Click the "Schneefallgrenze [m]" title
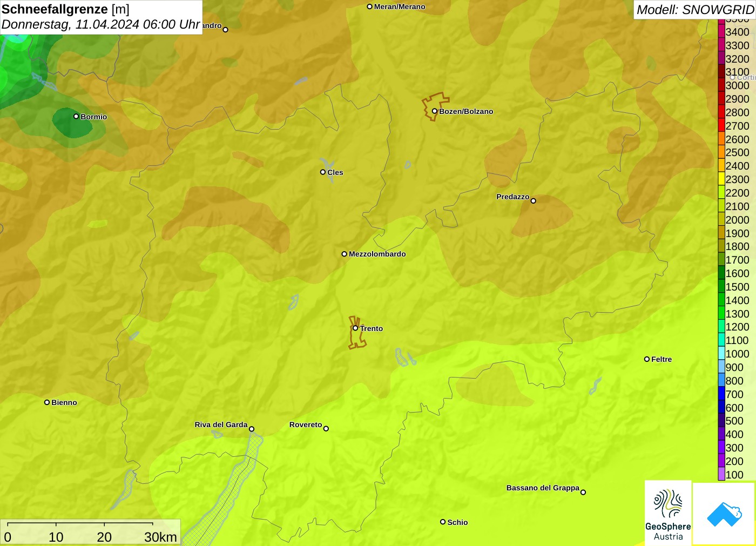This screenshot has width=756, height=546. click(65, 9)
